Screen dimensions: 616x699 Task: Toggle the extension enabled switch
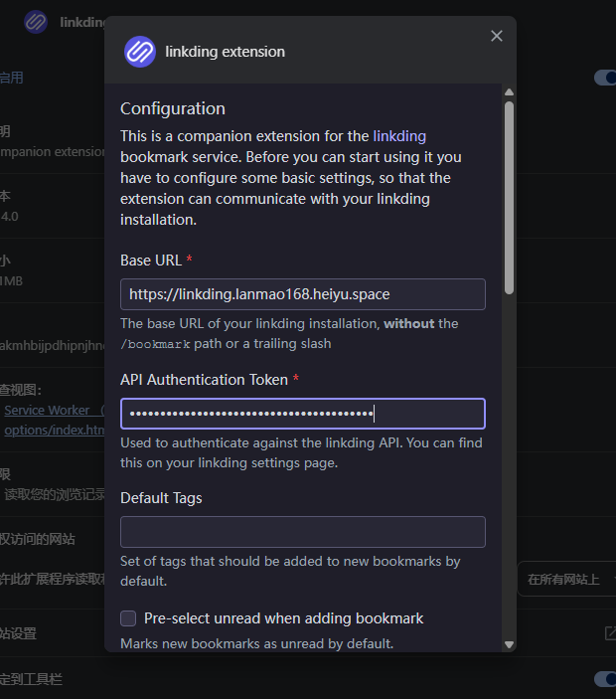coord(605,78)
